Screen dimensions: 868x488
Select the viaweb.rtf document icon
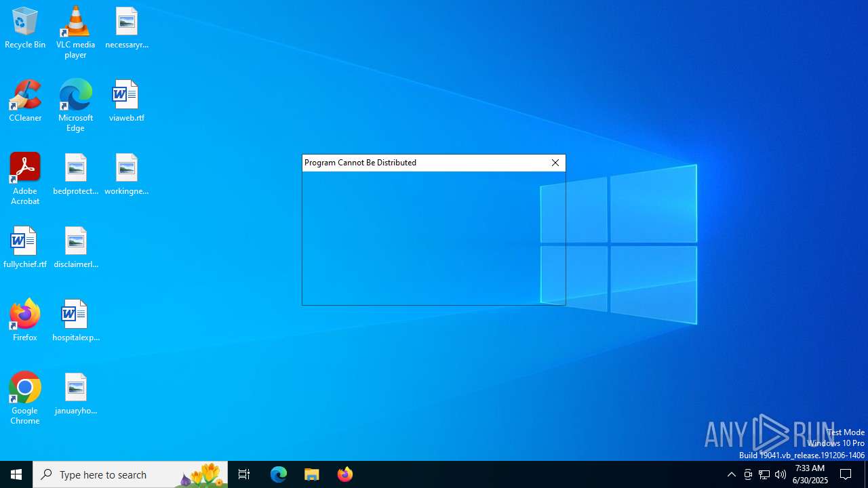pos(127,101)
